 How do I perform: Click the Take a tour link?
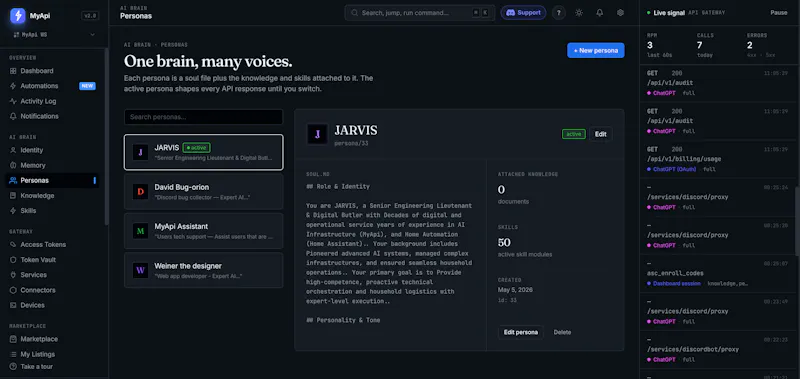36,367
